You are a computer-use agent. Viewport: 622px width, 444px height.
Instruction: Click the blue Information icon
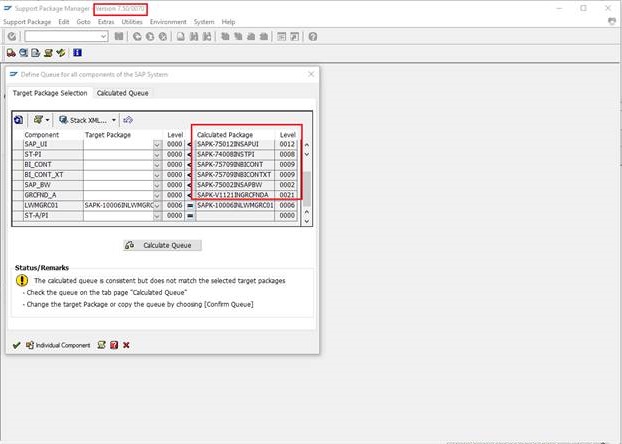click(x=77, y=53)
